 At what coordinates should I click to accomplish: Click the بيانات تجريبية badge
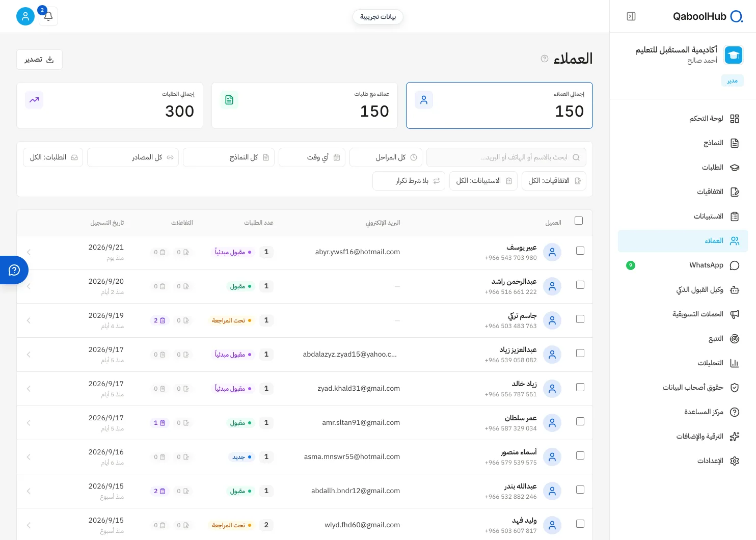click(378, 17)
